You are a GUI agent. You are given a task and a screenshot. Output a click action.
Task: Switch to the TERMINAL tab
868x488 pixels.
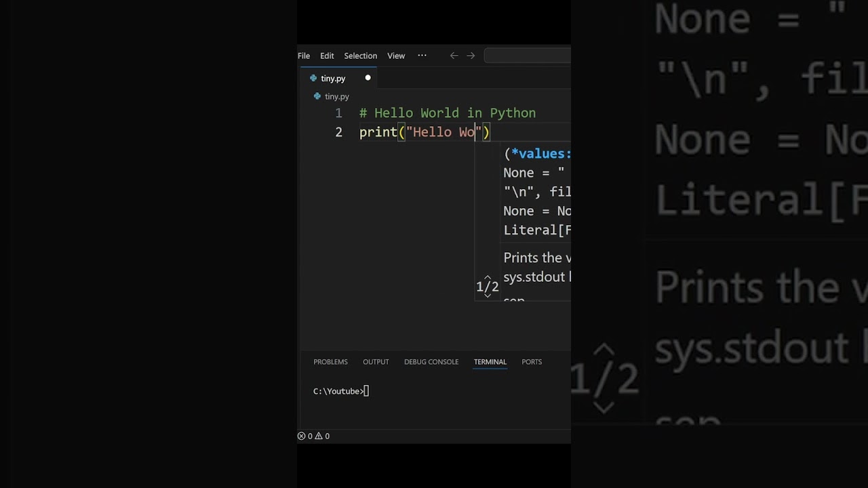[x=490, y=362]
